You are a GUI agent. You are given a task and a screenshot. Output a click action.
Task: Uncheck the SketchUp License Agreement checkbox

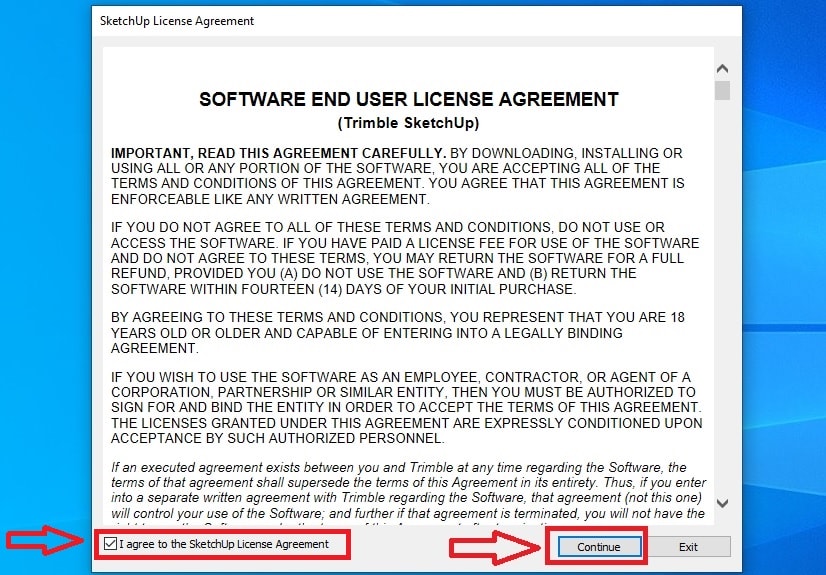point(110,544)
